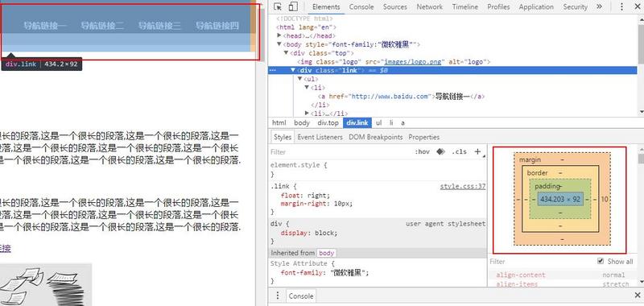Screen dimensions: 644x306
Task: Expand the collapsed li…</li> node
Action: [x=307, y=114]
